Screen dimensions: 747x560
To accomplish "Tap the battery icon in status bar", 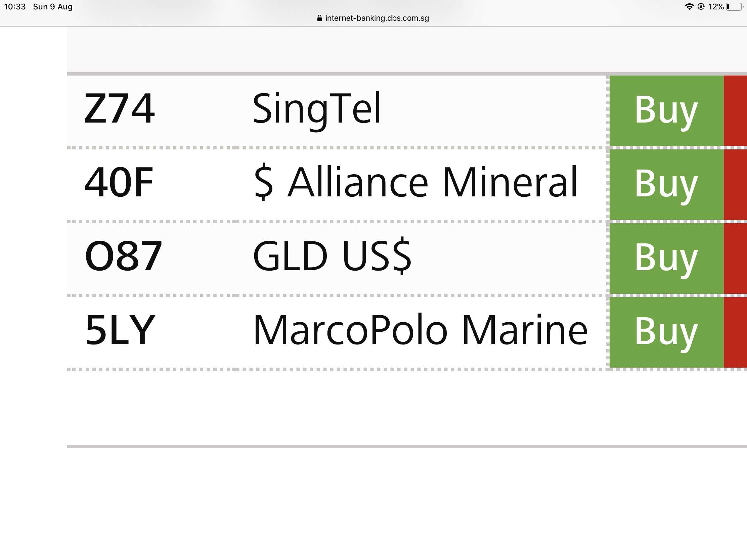I will 734,7.
